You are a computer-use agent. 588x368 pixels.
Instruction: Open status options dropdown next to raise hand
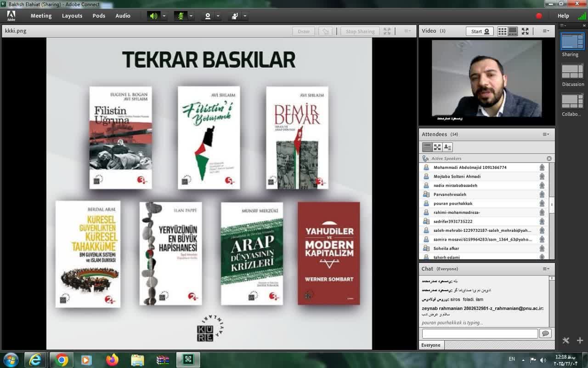[245, 16]
